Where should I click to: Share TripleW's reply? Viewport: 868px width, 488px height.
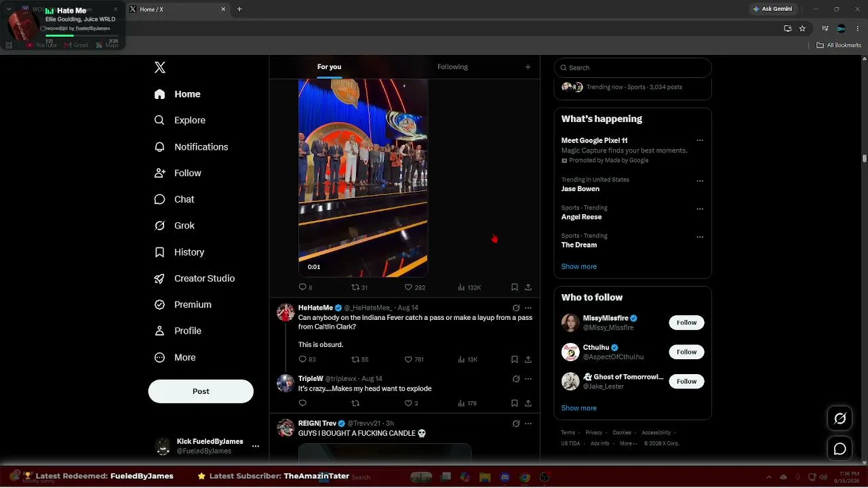528,403
